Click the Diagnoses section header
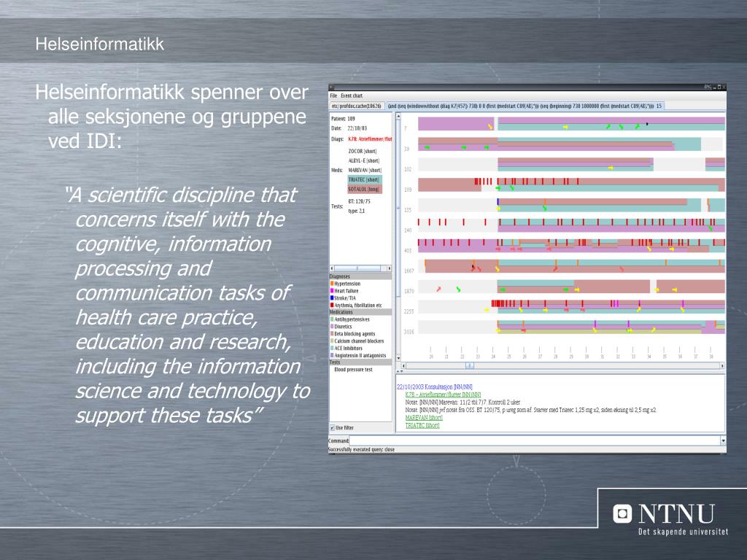The width and height of the screenshot is (747, 560). tap(360, 276)
